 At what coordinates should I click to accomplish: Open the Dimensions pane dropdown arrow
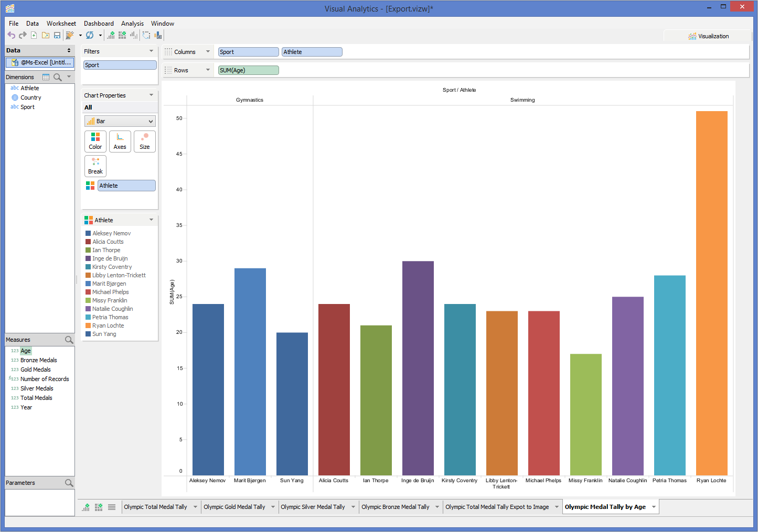click(x=69, y=77)
